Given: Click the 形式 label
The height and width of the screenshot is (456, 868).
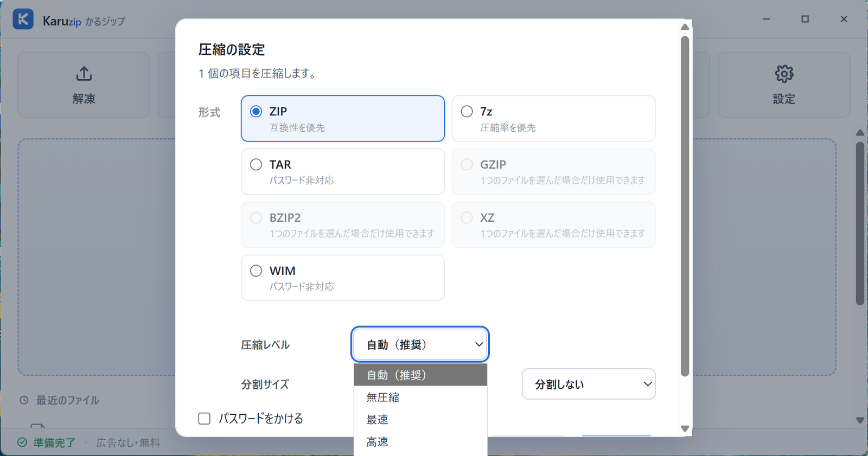Looking at the screenshot, I should tap(209, 112).
